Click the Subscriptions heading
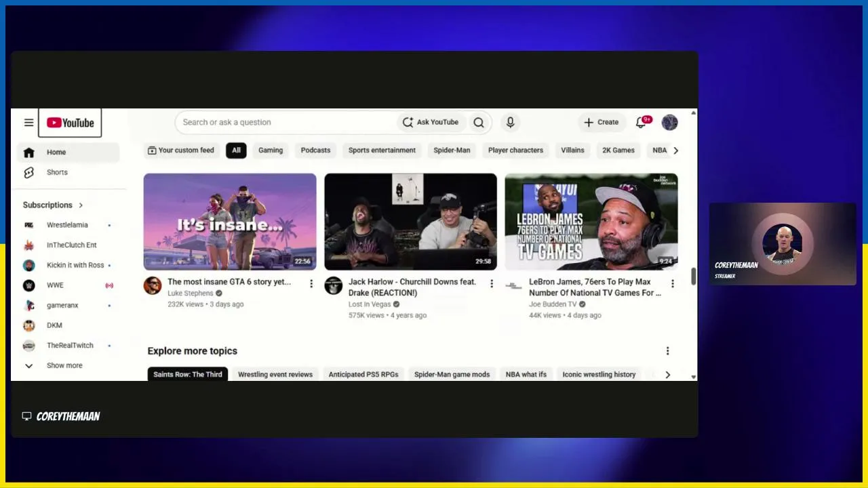Image resolution: width=868 pixels, height=488 pixels. point(47,205)
